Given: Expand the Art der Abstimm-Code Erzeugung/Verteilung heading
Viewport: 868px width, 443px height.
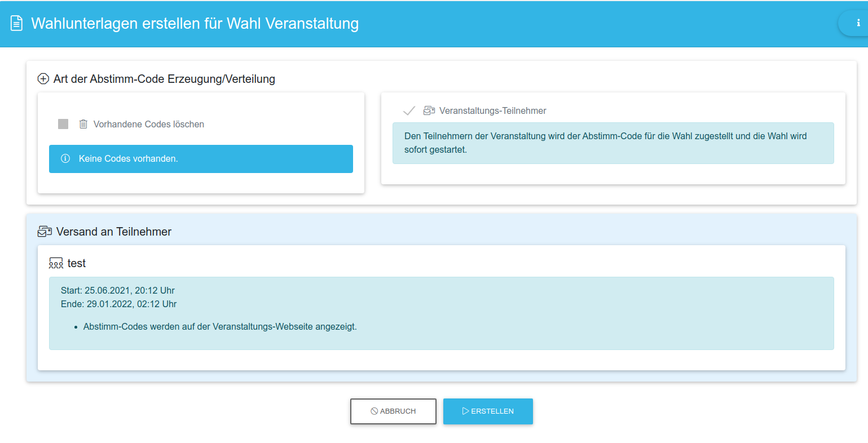Looking at the screenshot, I should coord(164,79).
